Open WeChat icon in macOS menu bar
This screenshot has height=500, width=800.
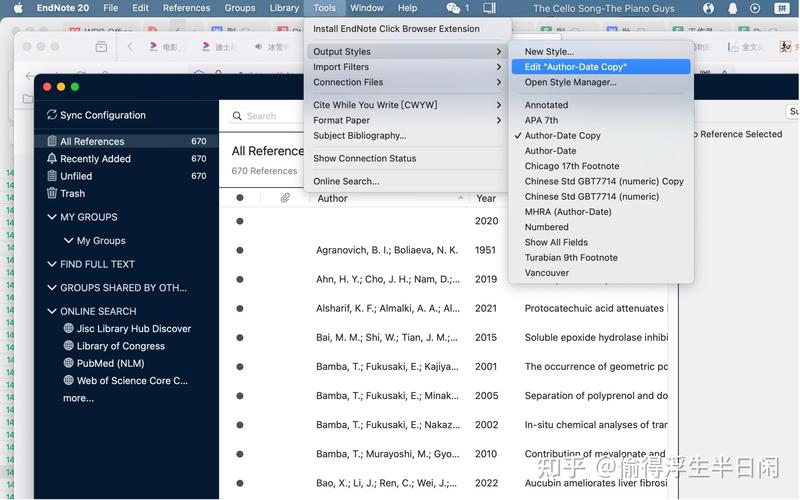455,8
